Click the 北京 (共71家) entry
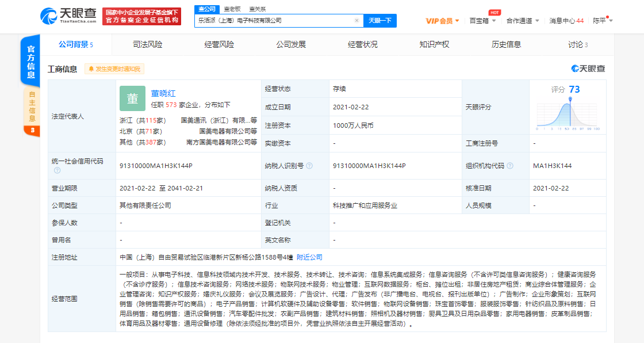Viewport: 644px width, 343px height. pyautogui.click(x=141, y=131)
